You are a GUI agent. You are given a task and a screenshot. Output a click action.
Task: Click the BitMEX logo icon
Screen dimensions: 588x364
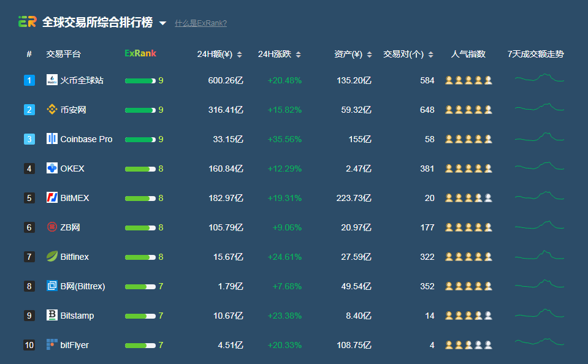tap(52, 198)
